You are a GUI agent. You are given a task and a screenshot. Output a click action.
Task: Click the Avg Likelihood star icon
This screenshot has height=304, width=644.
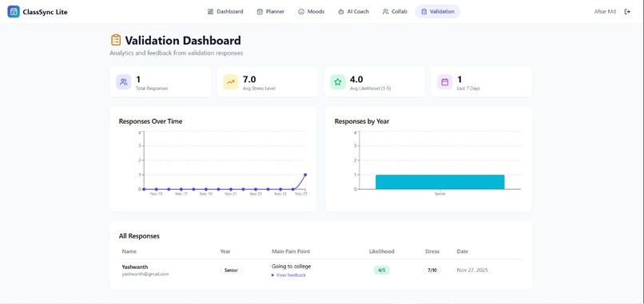tap(338, 82)
